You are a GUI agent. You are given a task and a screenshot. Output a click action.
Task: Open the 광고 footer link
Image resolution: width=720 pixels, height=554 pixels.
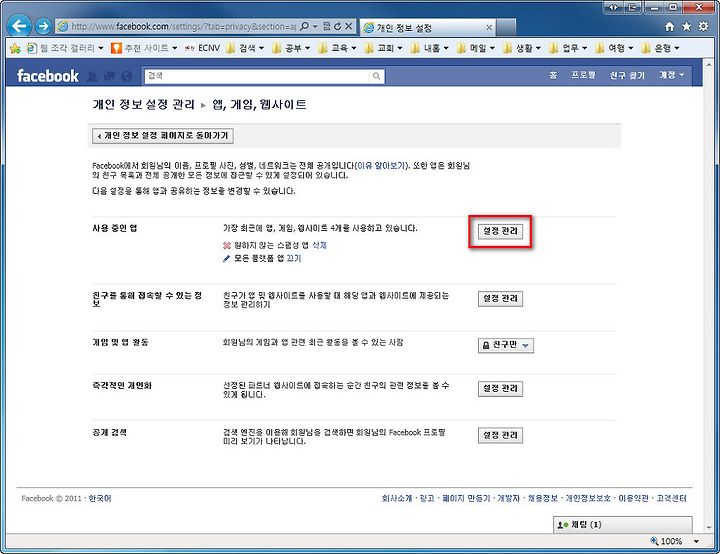click(x=427, y=498)
